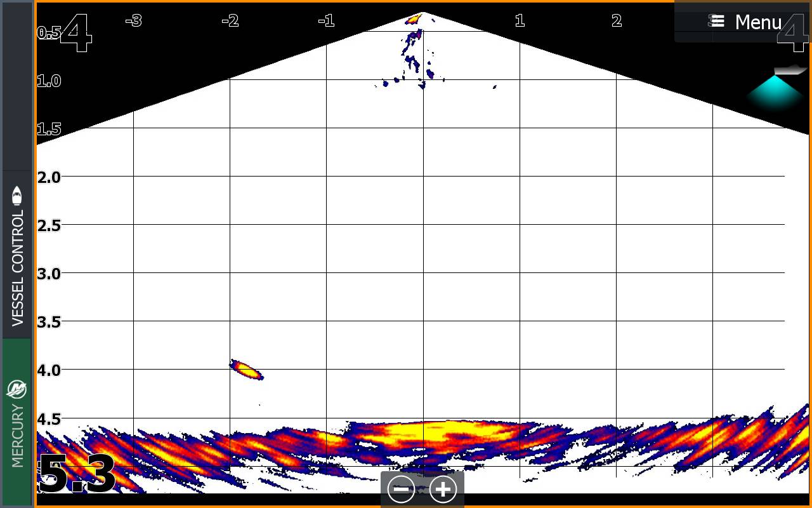Tap the 1 horizontal range label
Screen dimensions: 812x508
[x=520, y=21]
